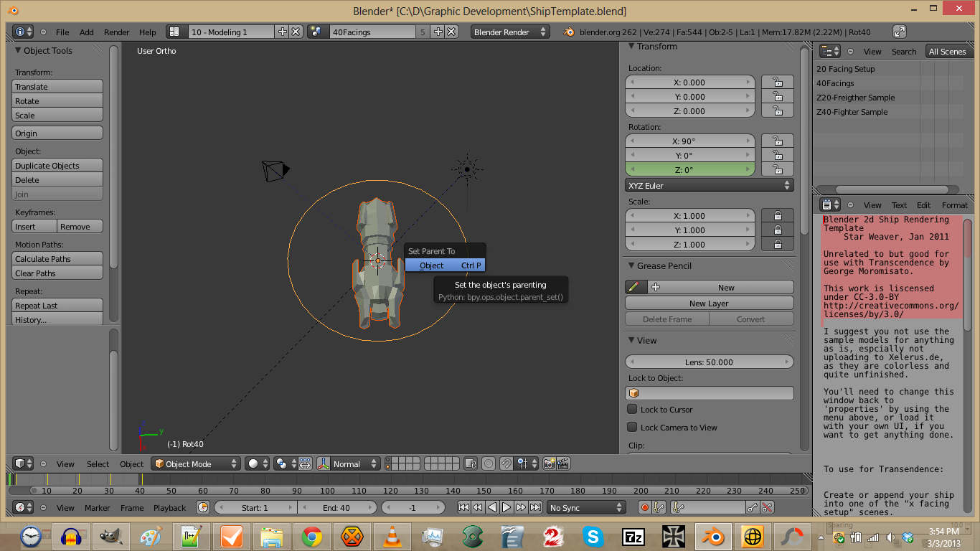
Task: Toggle the 3D manipulator axes icon
Action: [324, 463]
